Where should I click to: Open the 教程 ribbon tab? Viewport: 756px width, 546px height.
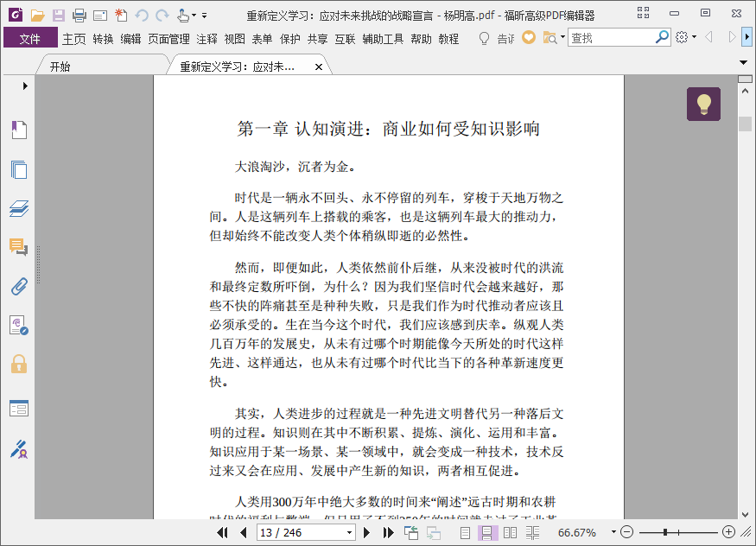coord(448,39)
